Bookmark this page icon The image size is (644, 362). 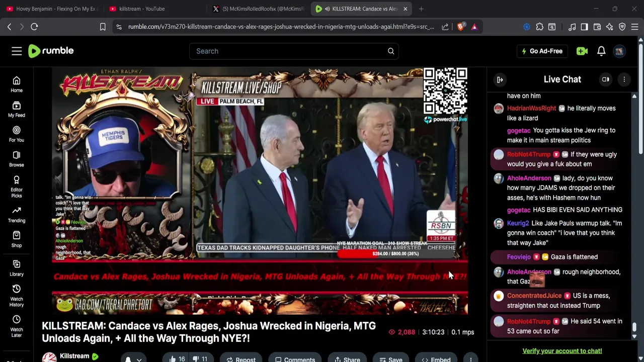click(x=103, y=27)
